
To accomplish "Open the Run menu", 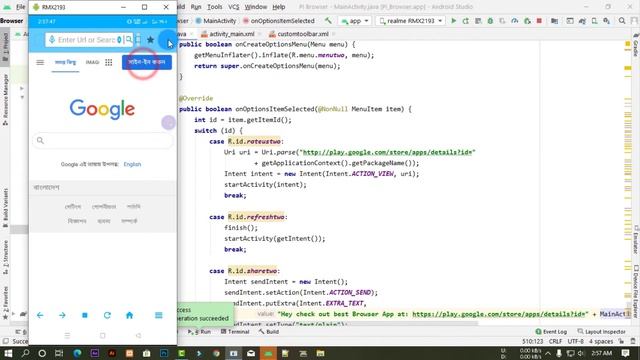I will pos(196,7).
